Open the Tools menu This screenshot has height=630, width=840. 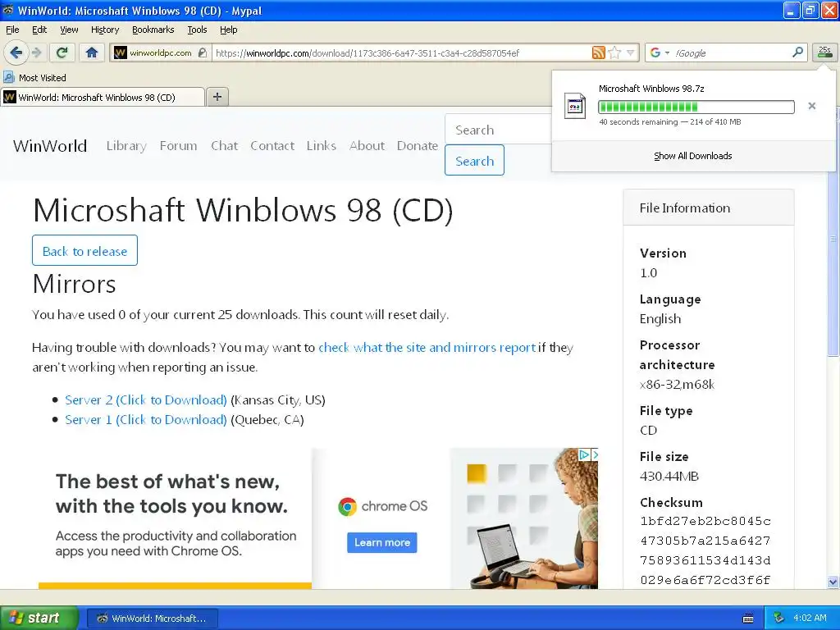tap(197, 30)
